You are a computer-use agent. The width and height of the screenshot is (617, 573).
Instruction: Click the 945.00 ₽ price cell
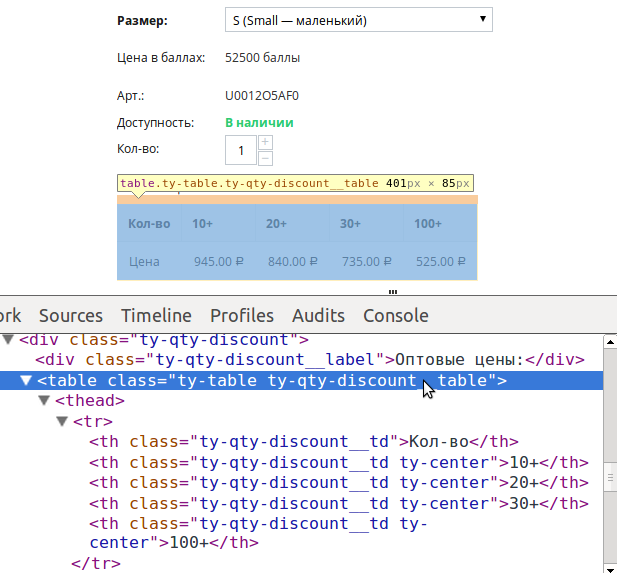[218, 262]
